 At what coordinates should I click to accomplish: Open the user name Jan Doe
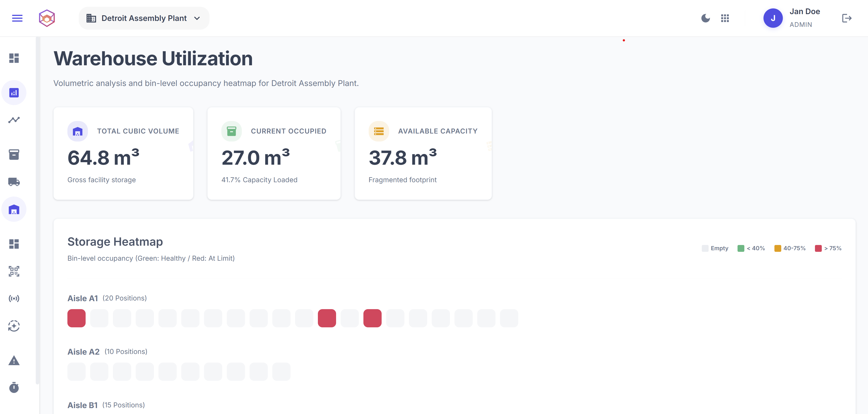pos(805,11)
